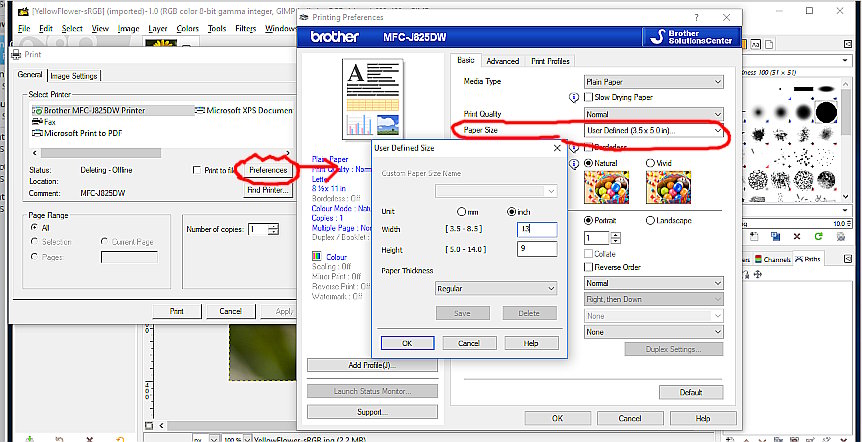The width and height of the screenshot is (862, 442).
Task: Open Multiple Page Normal dropdown
Action: [x=654, y=283]
